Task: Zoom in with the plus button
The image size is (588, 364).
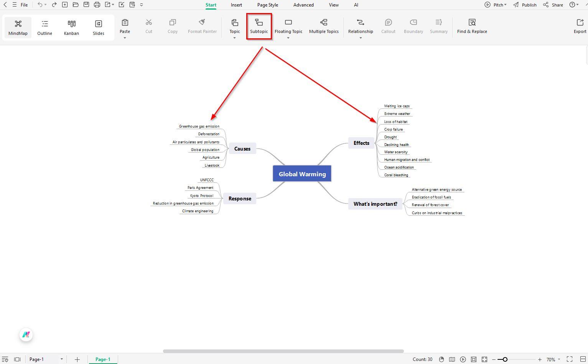Action: pyautogui.click(x=540, y=359)
